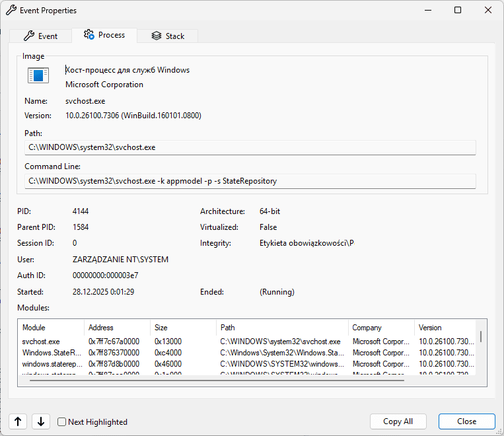Open the Stack tab
The height and width of the screenshot is (436, 504).
(168, 36)
